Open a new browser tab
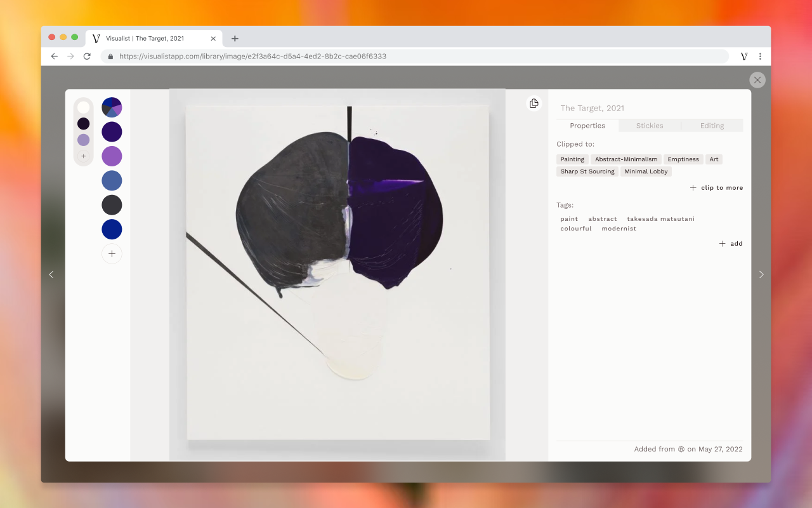Image resolution: width=812 pixels, height=508 pixels. click(235, 38)
